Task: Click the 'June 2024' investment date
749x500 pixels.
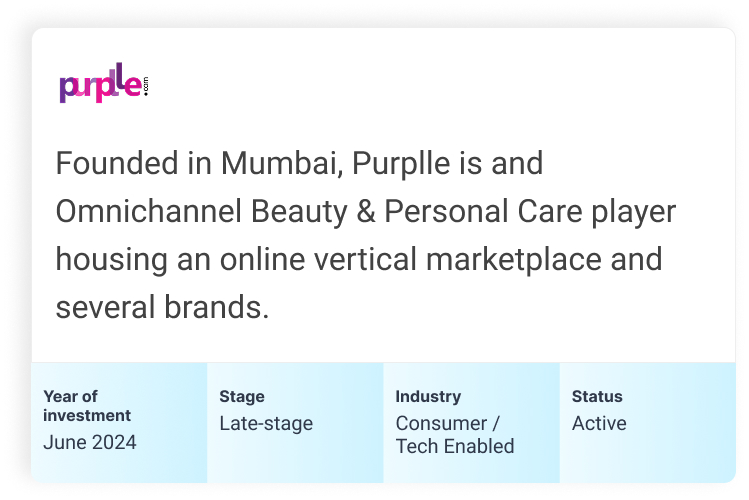Action: coord(90,443)
